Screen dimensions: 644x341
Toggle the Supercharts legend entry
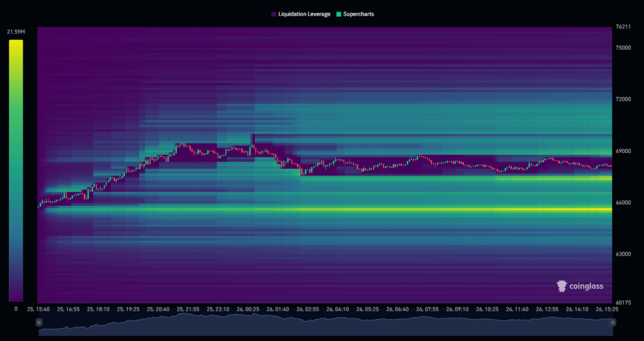tap(355, 14)
